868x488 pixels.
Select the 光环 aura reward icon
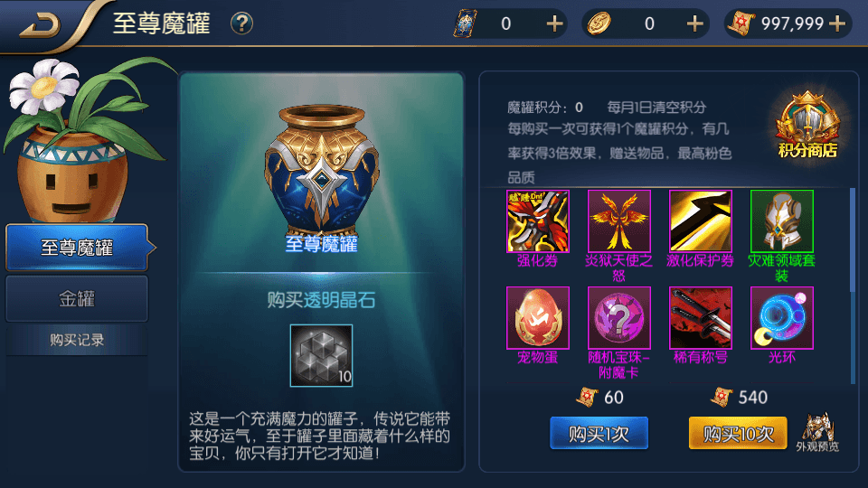[781, 318]
